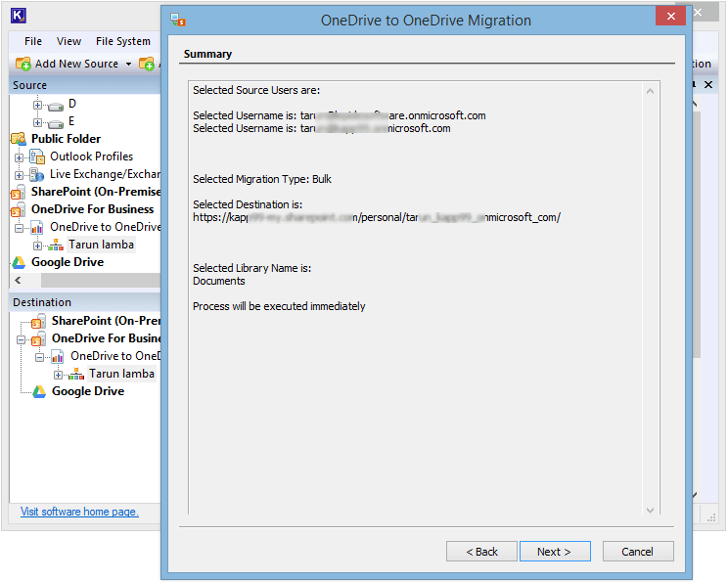Expand the Tarun lamba node in Destination
The width and height of the screenshot is (728, 582).
click(x=59, y=375)
